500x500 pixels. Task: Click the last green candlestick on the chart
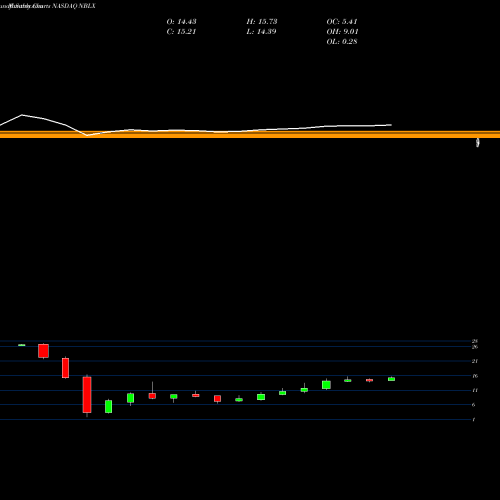tap(391, 379)
